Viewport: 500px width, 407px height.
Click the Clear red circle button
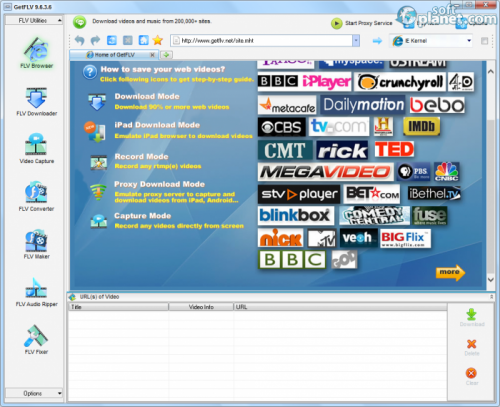[x=472, y=376]
